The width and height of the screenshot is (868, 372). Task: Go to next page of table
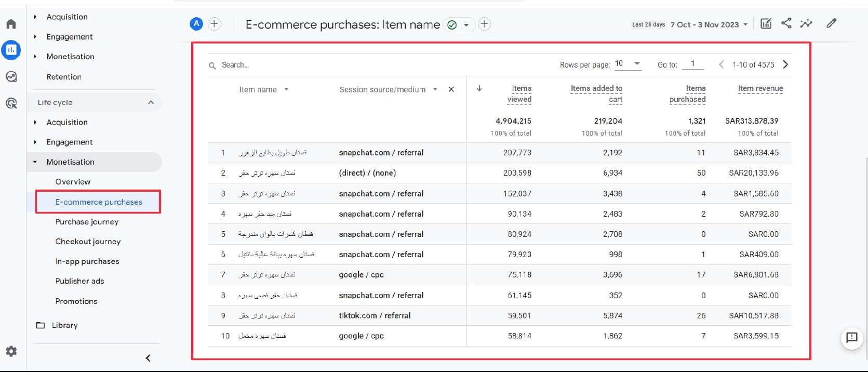(785, 64)
